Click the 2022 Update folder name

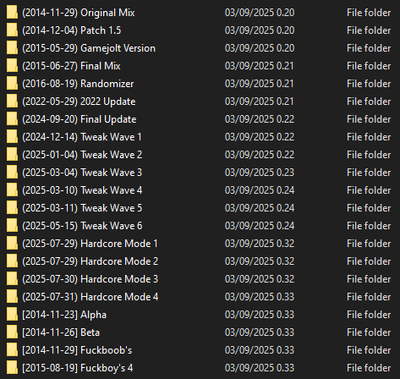click(79, 101)
